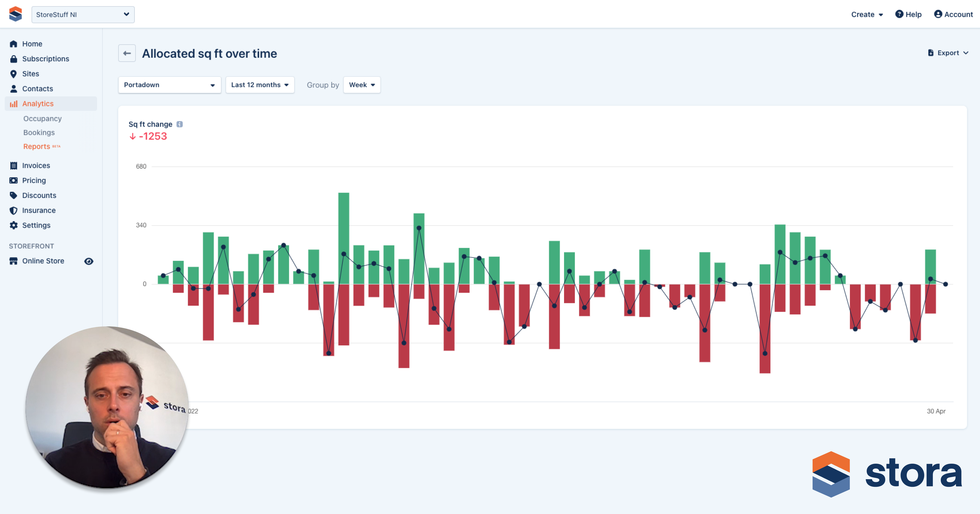Click the Settings gear icon in the sidebar
The image size is (980, 514).
(14, 225)
